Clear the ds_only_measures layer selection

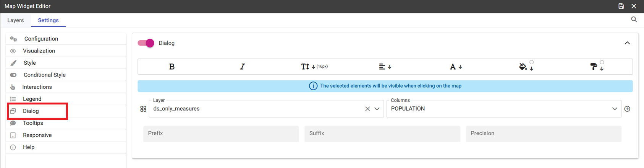(367, 109)
